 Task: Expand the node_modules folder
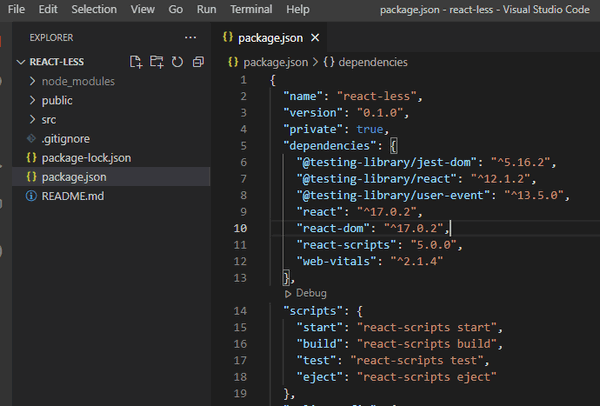click(x=33, y=81)
